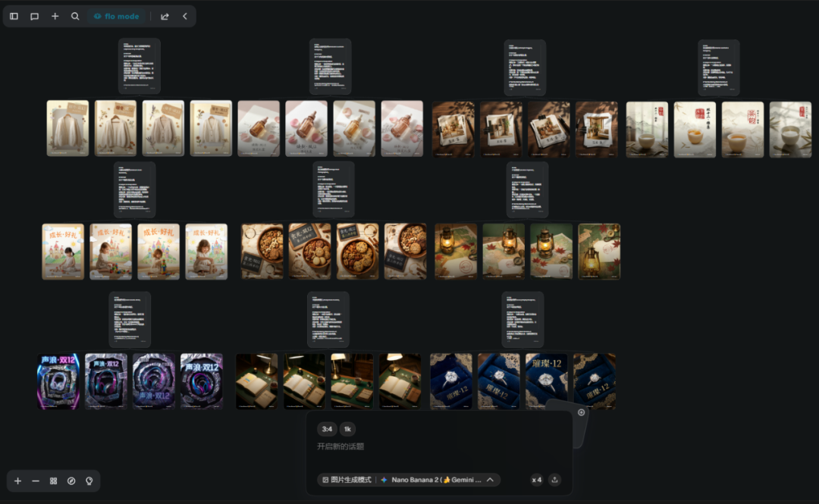Screen dimensions: 819x504
Task: Click the share export icon in top toolbar
Action: point(165,16)
